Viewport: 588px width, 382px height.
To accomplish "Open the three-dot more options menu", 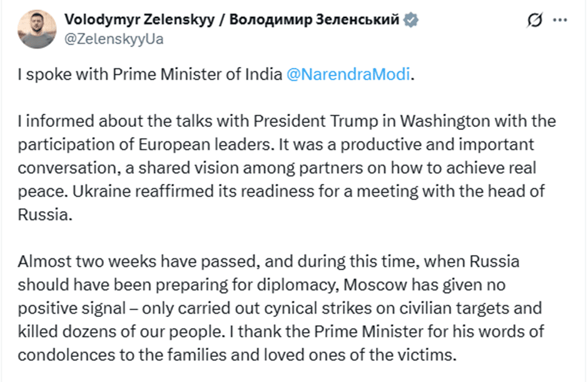I will 559,21.
